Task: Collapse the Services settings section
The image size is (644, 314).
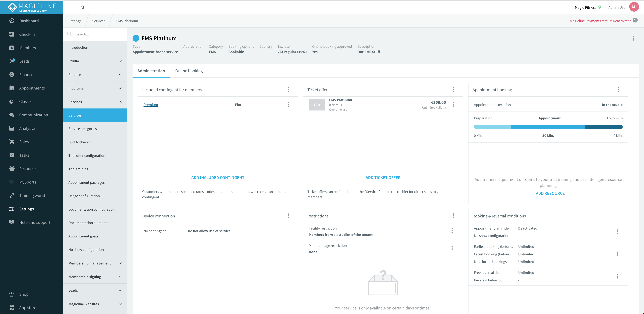Action: tap(120, 102)
